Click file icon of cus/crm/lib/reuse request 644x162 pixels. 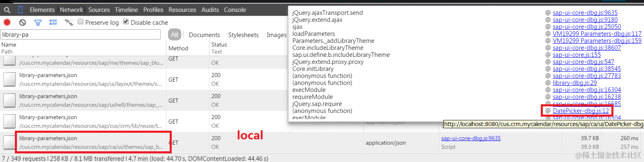(x=9, y=121)
